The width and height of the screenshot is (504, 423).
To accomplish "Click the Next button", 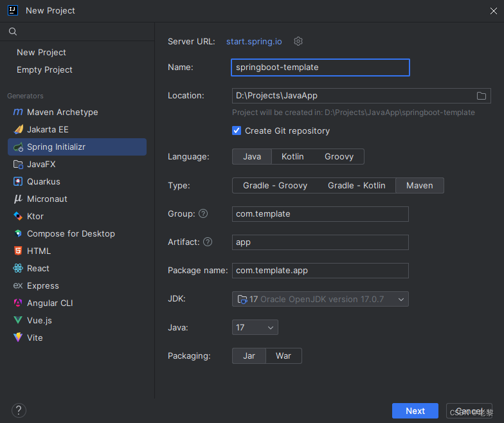I will click(x=415, y=411).
